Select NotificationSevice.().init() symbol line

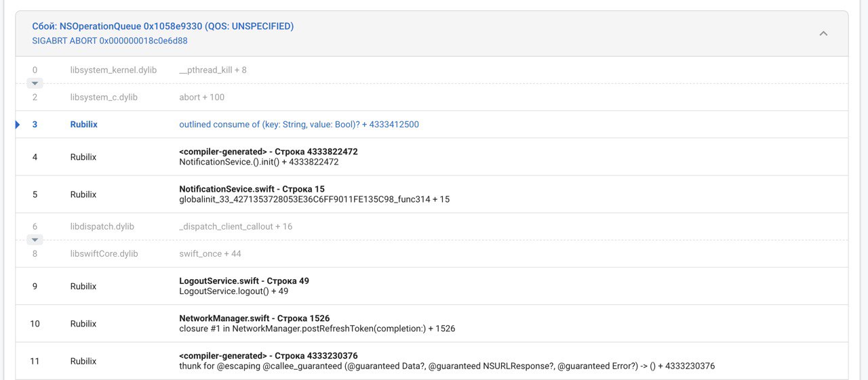point(259,162)
